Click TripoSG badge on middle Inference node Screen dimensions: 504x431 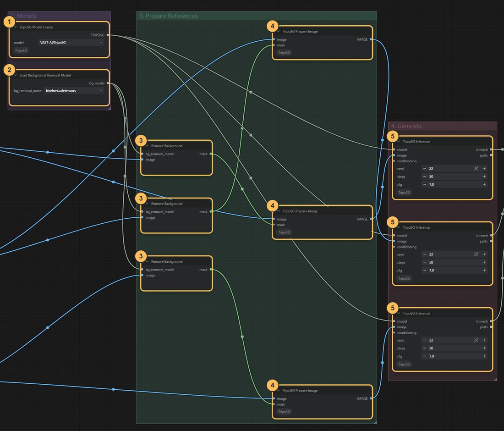[x=404, y=278]
